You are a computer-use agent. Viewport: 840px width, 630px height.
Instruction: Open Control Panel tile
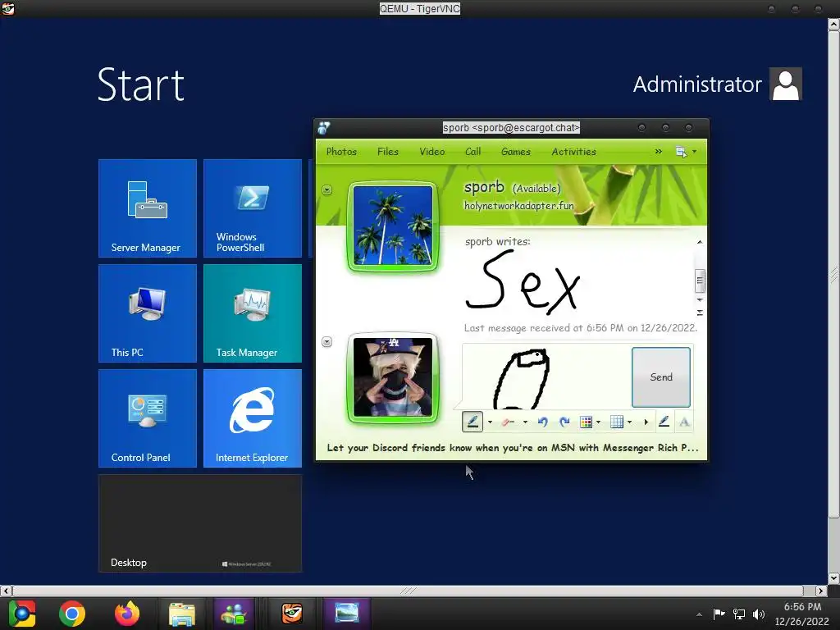tap(148, 418)
